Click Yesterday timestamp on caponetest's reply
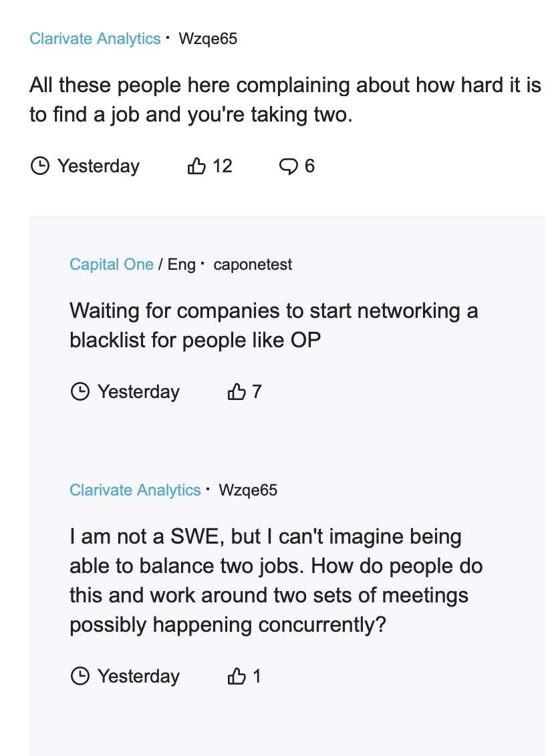Viewport: 556px width, 756px height. pos(138,391)
